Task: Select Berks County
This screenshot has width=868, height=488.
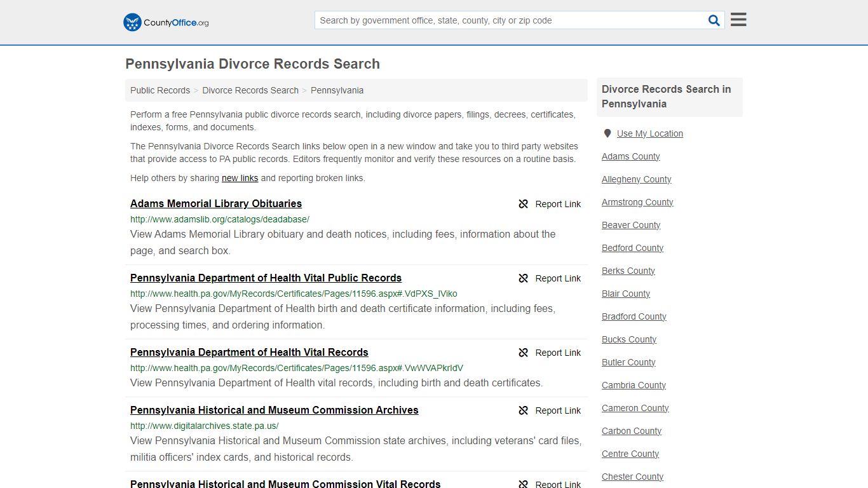Action: (x=628, y=271)
